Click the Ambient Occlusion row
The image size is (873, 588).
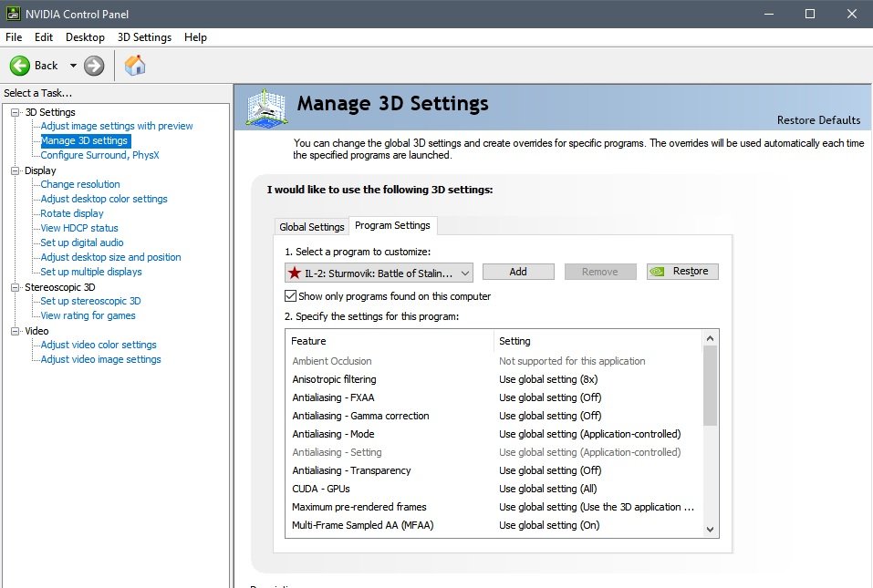[494, 361]
